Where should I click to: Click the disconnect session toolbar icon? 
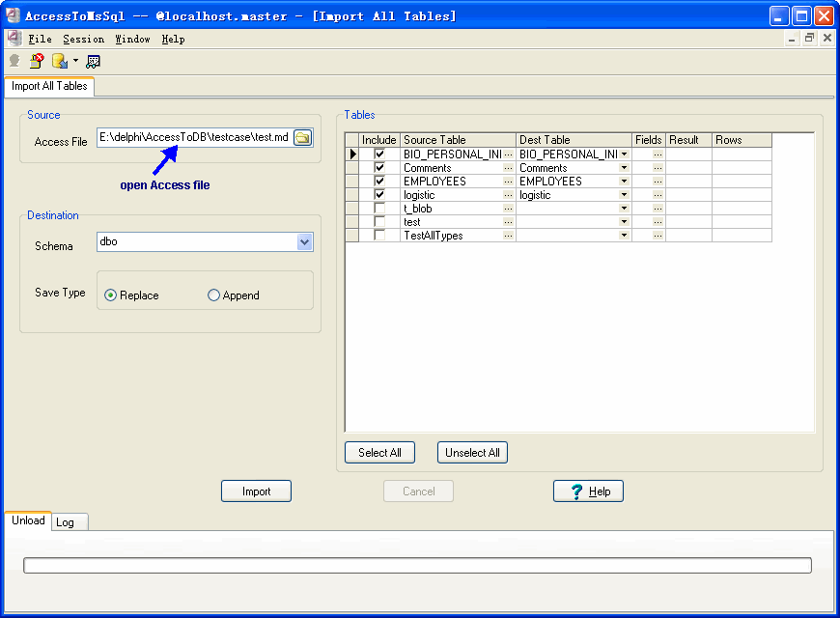37,61
